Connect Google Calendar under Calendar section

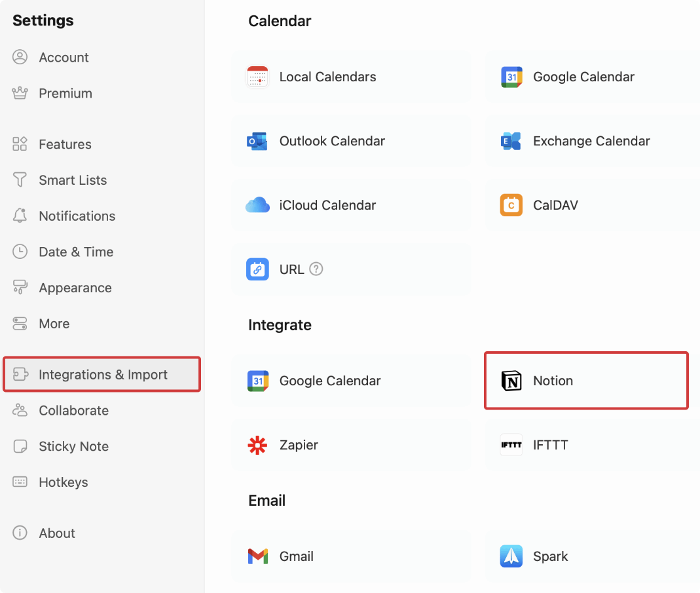pos(583,77)
